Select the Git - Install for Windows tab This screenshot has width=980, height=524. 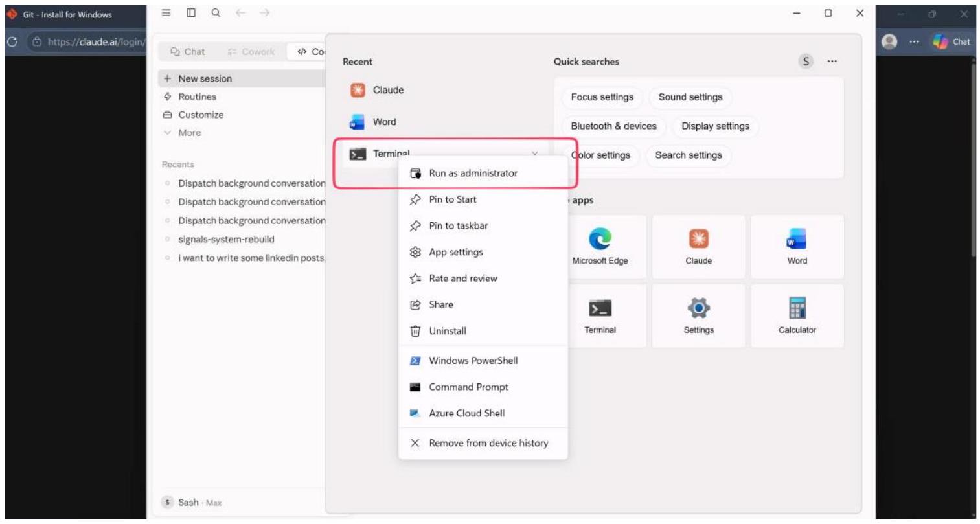click(67, 14)
